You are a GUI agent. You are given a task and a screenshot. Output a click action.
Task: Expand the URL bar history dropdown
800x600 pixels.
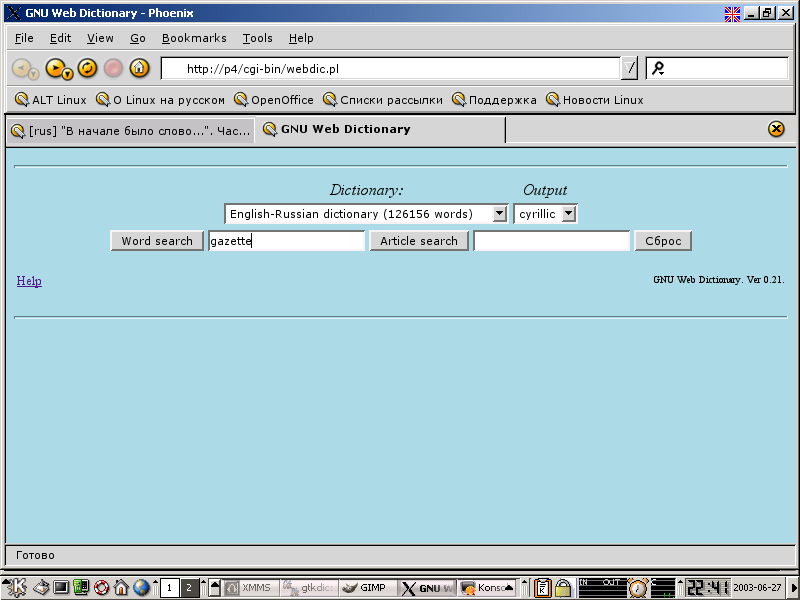click(x=630, y=68)
